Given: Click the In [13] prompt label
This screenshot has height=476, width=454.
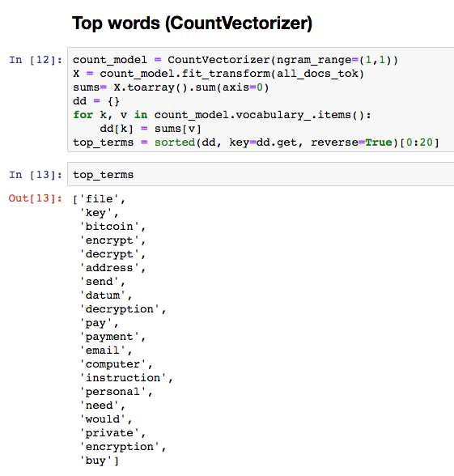Looking at the screenshot, I should [x=36, y=175].
